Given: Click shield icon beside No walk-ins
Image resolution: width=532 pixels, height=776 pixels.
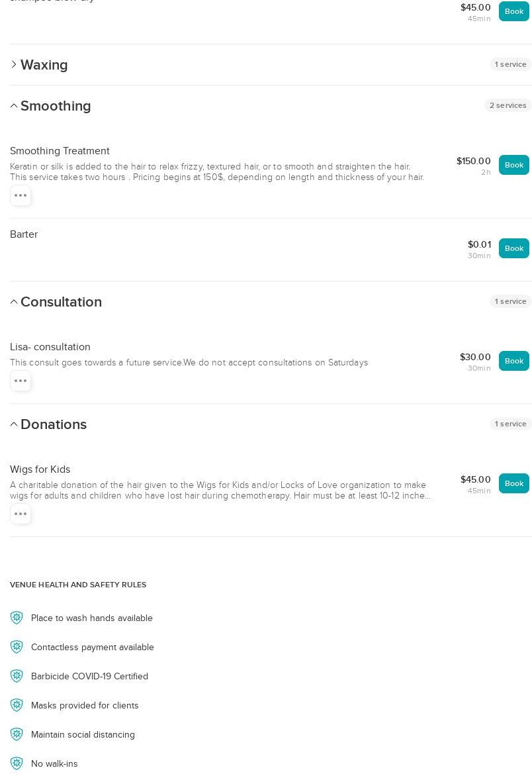Looking at the screenshot, I should click(x=17, y=763).
